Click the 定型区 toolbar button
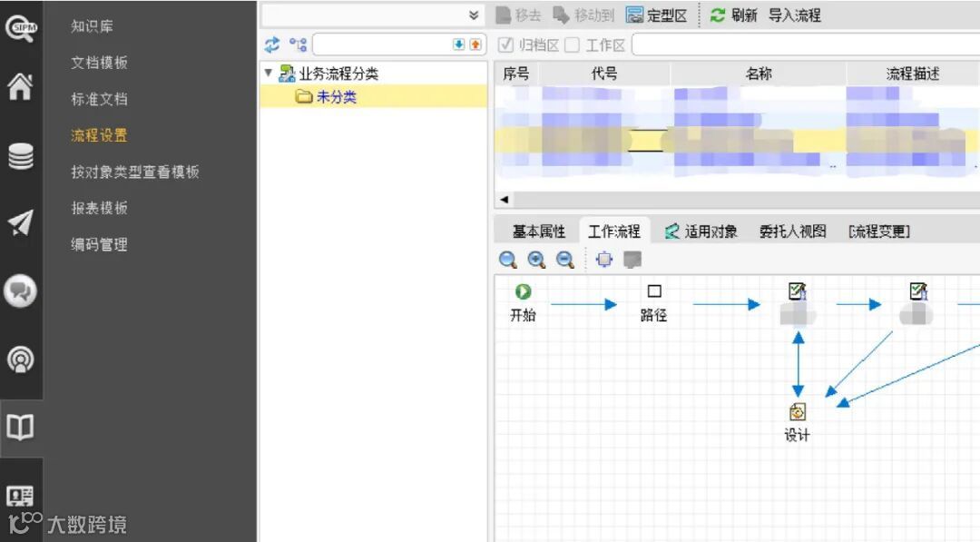 (x=656, y=15)
